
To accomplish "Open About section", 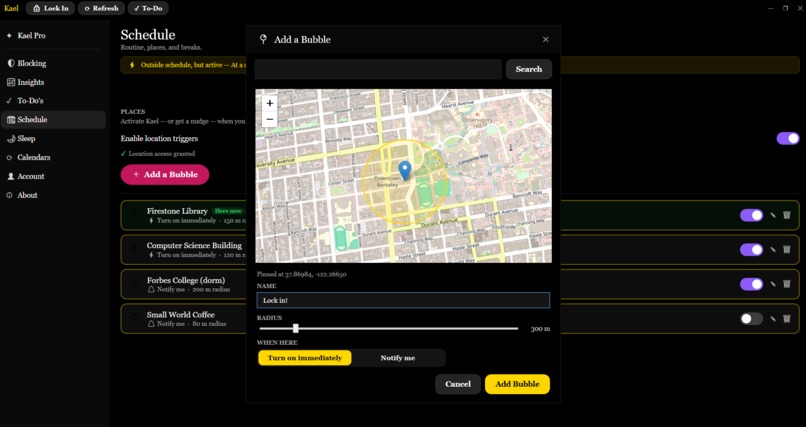I will point(53,195).
